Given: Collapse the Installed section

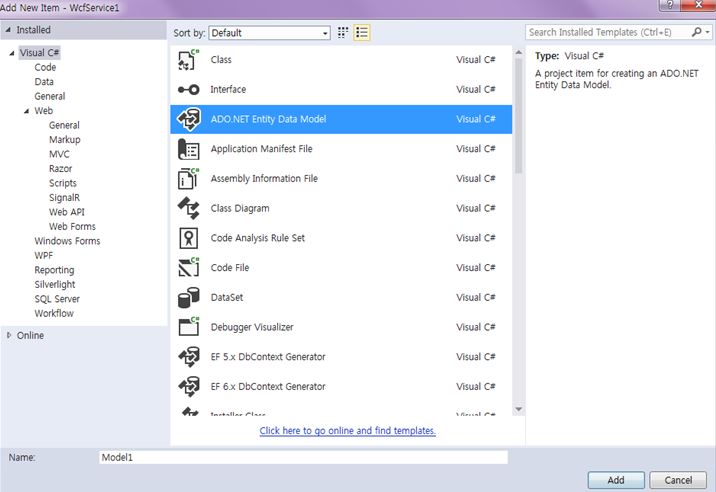Looking at the screenshot, I should point(8,30).
